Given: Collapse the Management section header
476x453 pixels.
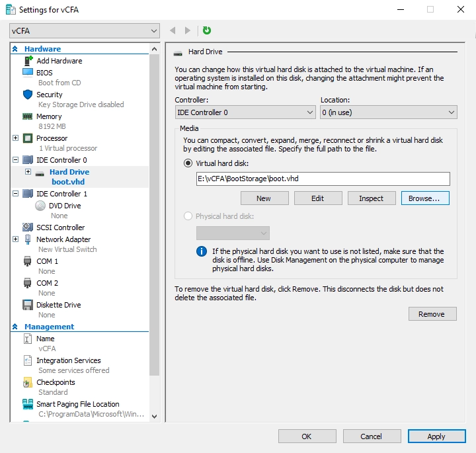Looking at the screenshot, I should tap(15, 327).
